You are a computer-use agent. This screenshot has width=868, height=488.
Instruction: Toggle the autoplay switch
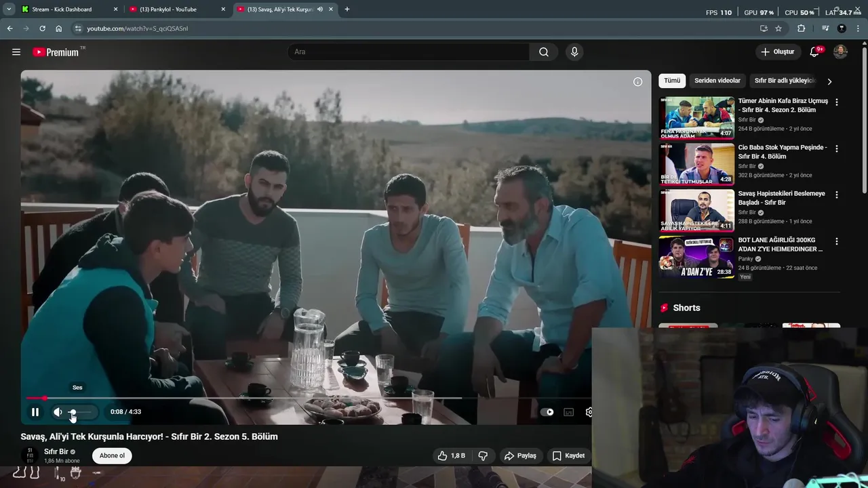click(x=547, y=412)
